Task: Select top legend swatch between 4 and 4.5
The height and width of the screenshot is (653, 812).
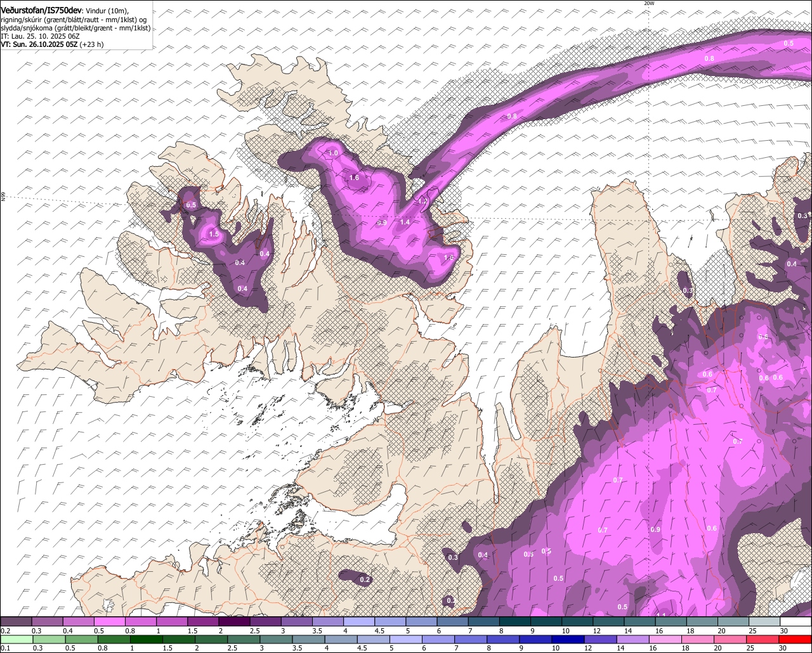Action: (359, 622)
